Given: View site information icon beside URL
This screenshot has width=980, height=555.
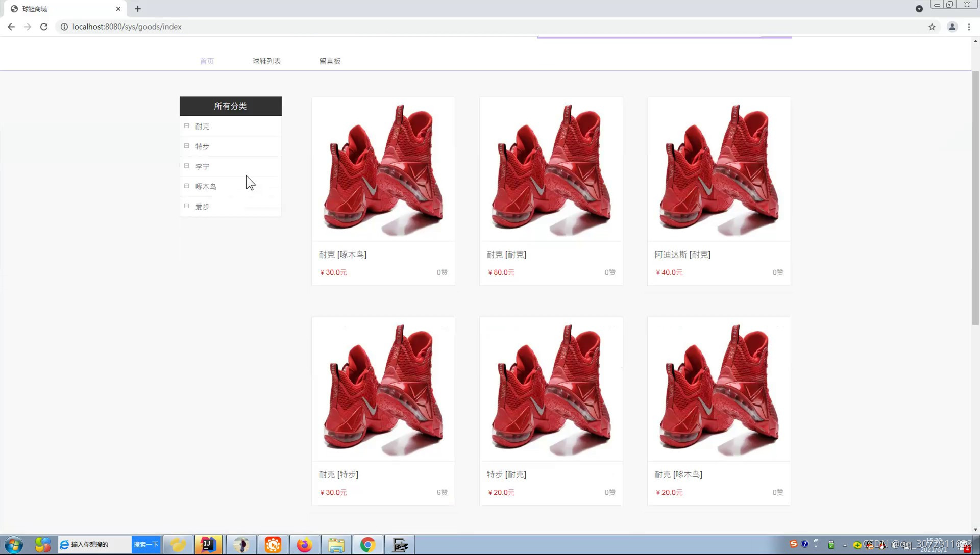Looking at the screenshot, I should [64, 27].
